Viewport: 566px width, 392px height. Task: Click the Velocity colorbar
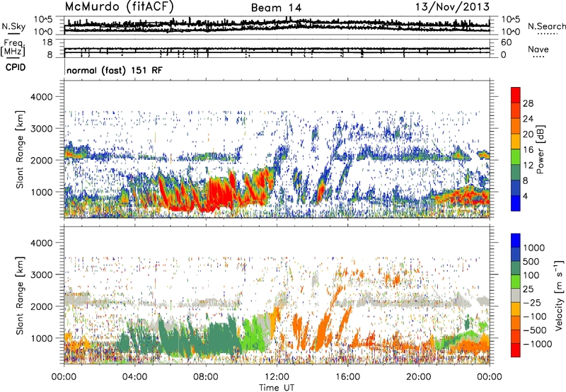click(x=516, y=295)
